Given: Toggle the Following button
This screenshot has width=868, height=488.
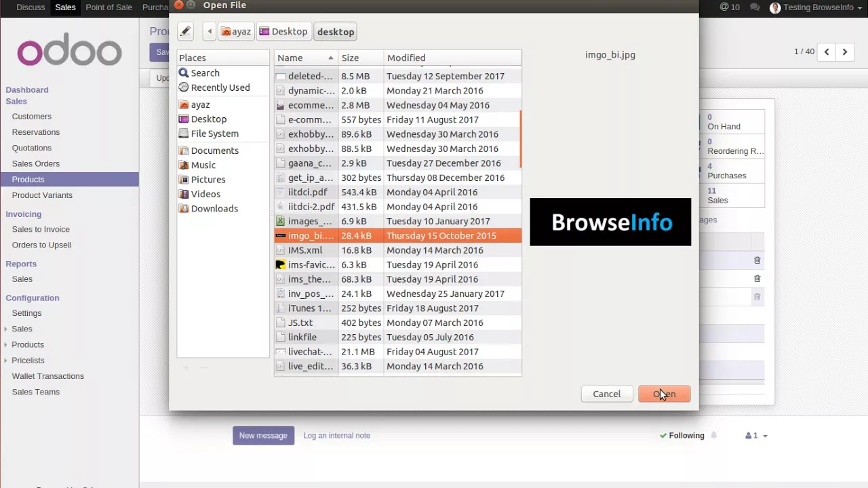Looking at the screenshot, I should tap(682, 436).
